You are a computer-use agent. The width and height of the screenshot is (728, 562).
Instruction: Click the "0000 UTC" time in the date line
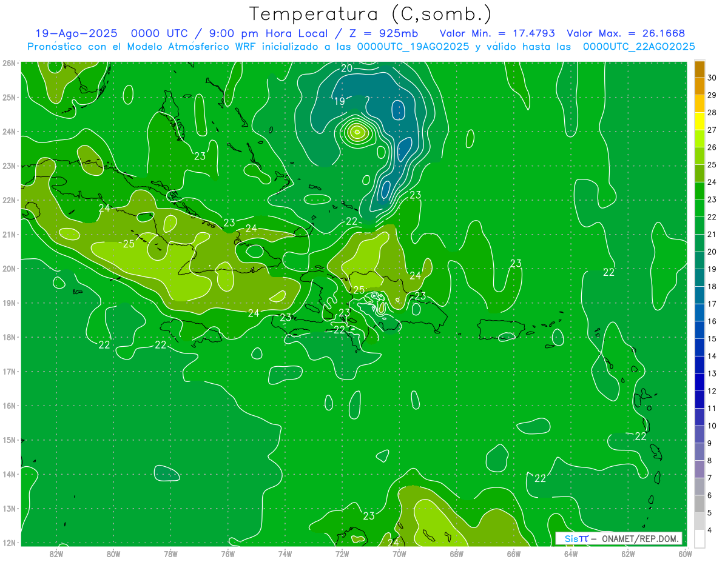pos(160,33)
